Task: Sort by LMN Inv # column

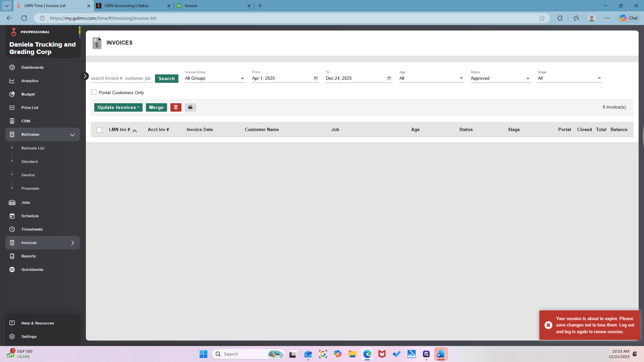Action: click(x=119, y=130)
